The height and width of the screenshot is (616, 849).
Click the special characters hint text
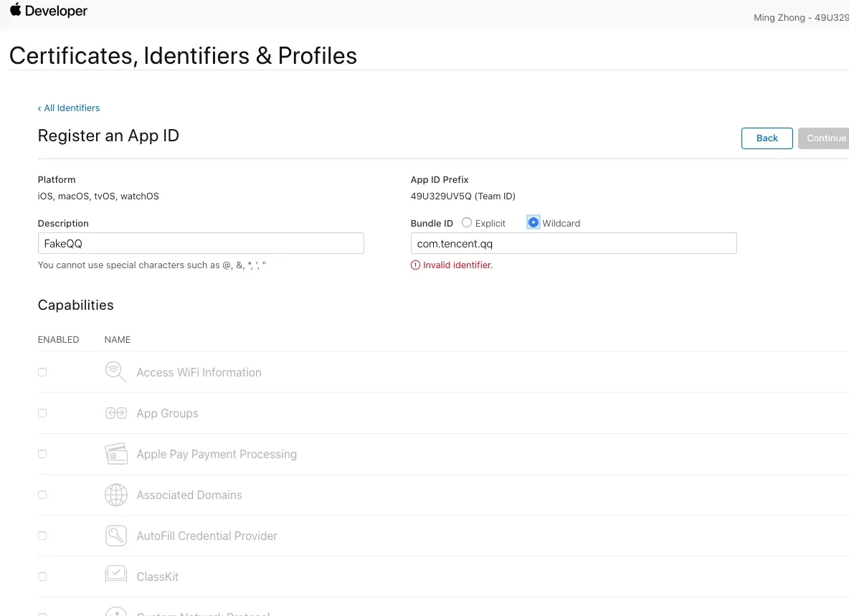point(151,265)
